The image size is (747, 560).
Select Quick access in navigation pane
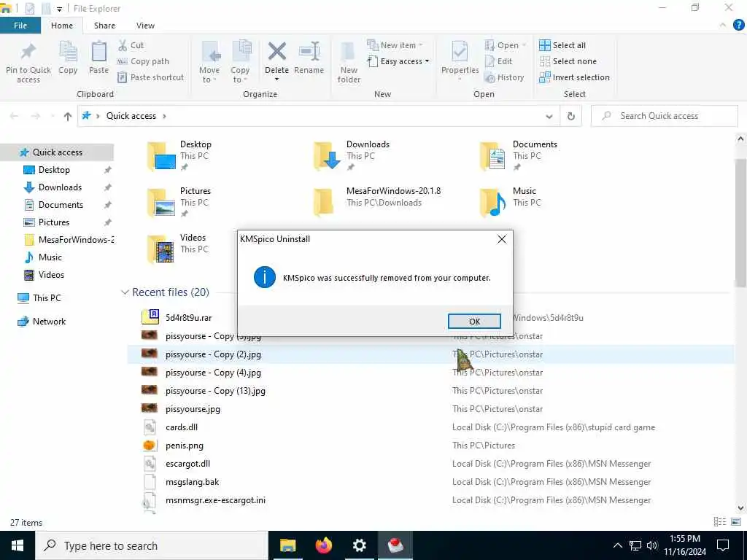57,152
